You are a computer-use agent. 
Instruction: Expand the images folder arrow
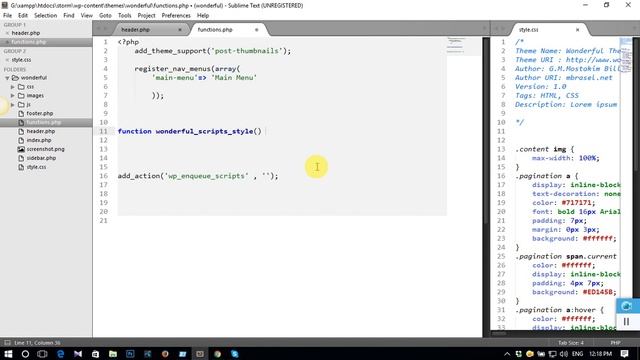[x=13, y=96]
